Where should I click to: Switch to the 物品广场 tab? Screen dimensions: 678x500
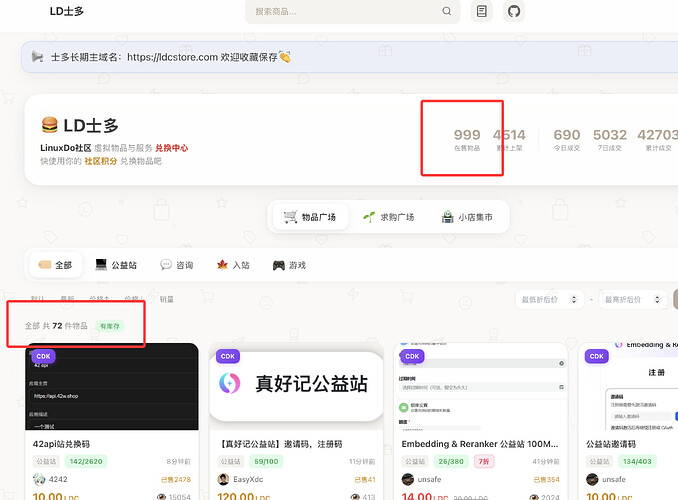coord(310,217)
